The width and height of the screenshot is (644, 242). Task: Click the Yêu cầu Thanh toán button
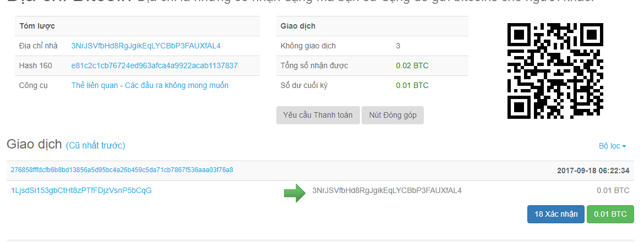318,116
